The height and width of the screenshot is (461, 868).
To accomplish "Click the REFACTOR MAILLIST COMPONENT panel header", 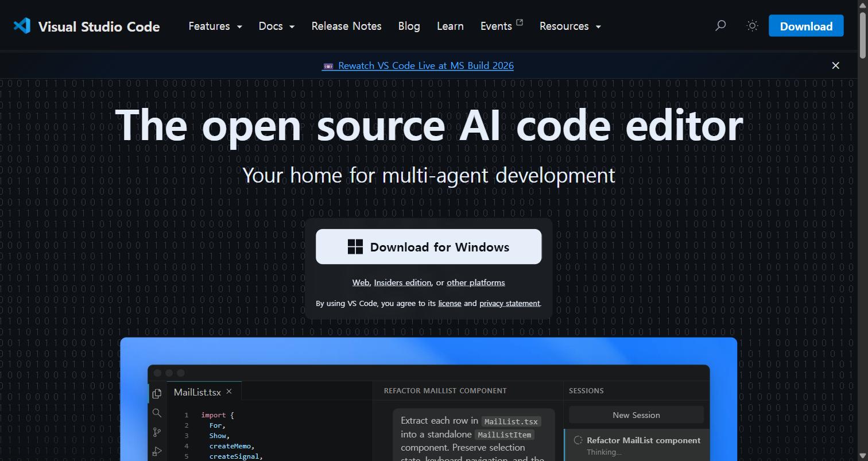I will [x=445, y=390].
